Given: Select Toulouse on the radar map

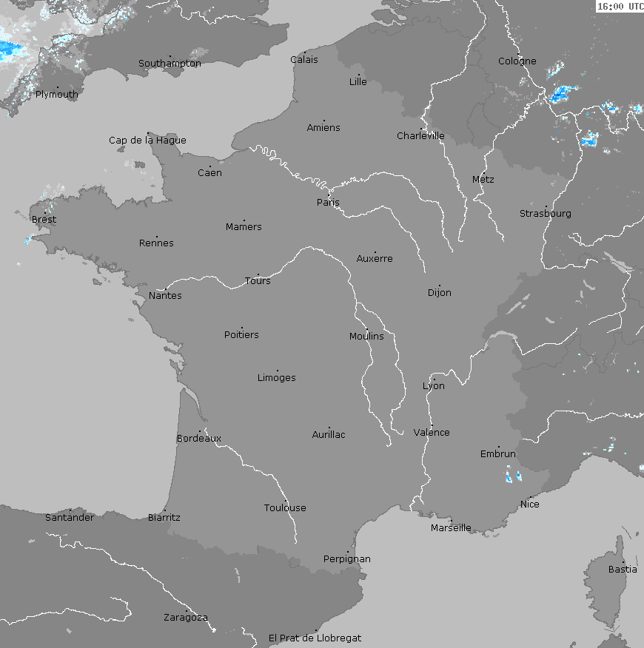Looking at the screenshot, I should click(x=285, y=507).
